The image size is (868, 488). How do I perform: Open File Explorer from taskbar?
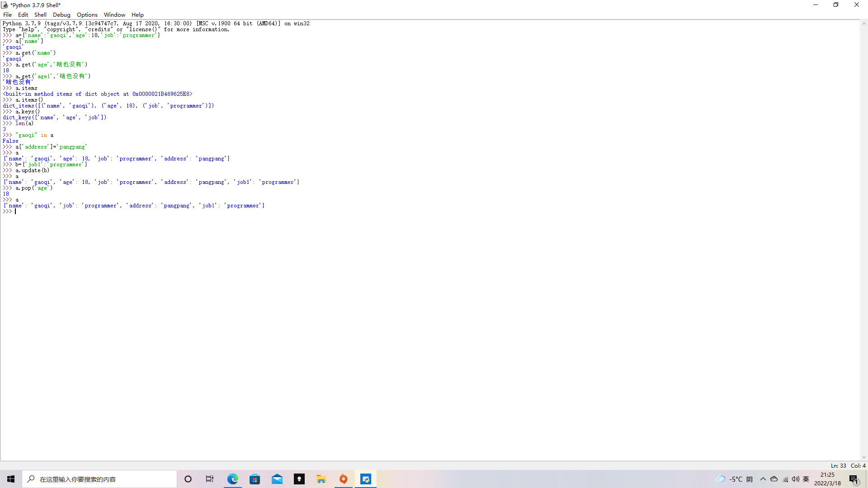pos(321,479)
